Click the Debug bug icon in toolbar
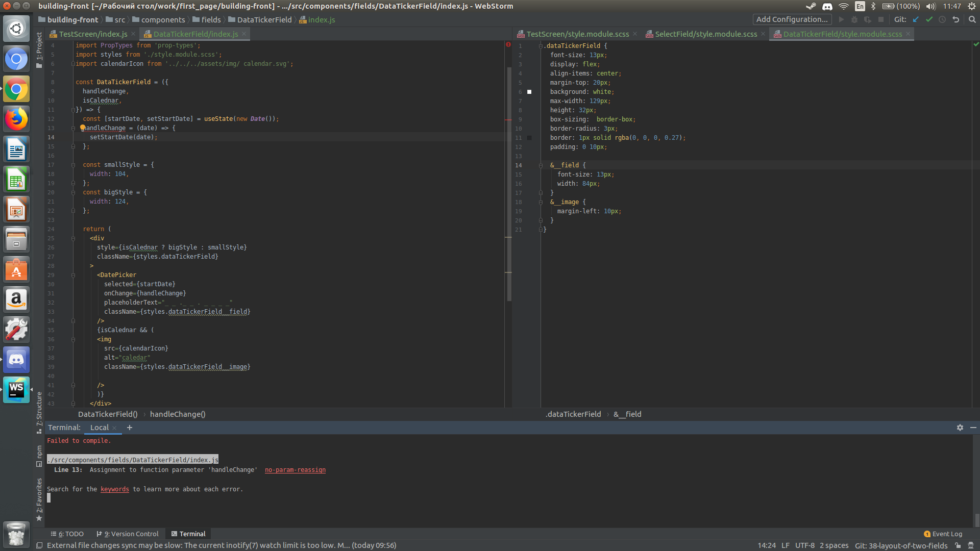980x551 pixels. 854,19
